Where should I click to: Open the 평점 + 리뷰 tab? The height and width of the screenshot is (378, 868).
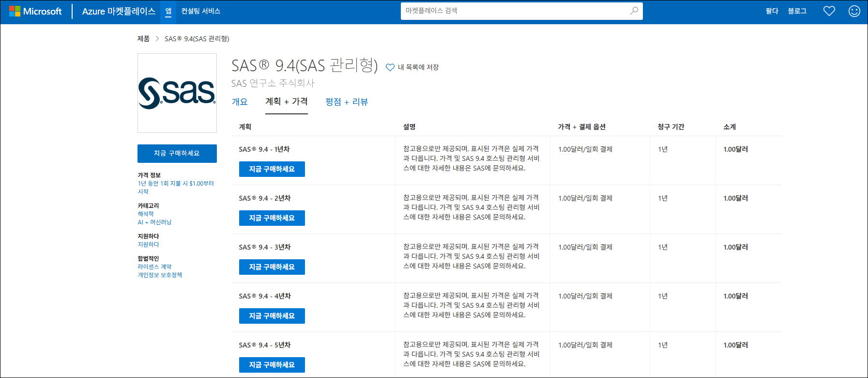[x=347, y=102]
